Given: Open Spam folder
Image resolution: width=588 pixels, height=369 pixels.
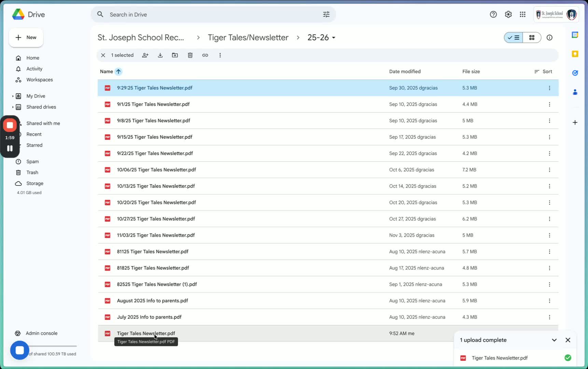Looking at the screenshot, I should coord(32,162).
